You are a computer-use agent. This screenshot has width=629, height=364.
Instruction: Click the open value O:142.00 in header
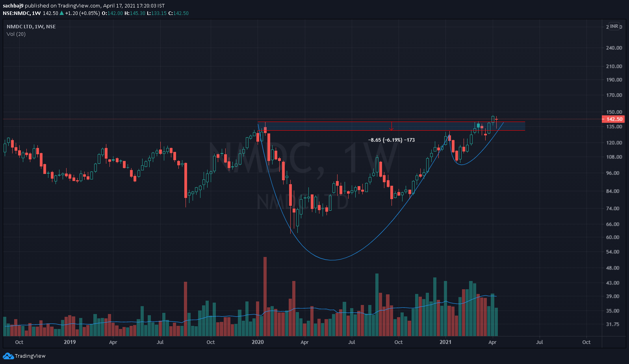pyautogui.click(x=113, y=13)
